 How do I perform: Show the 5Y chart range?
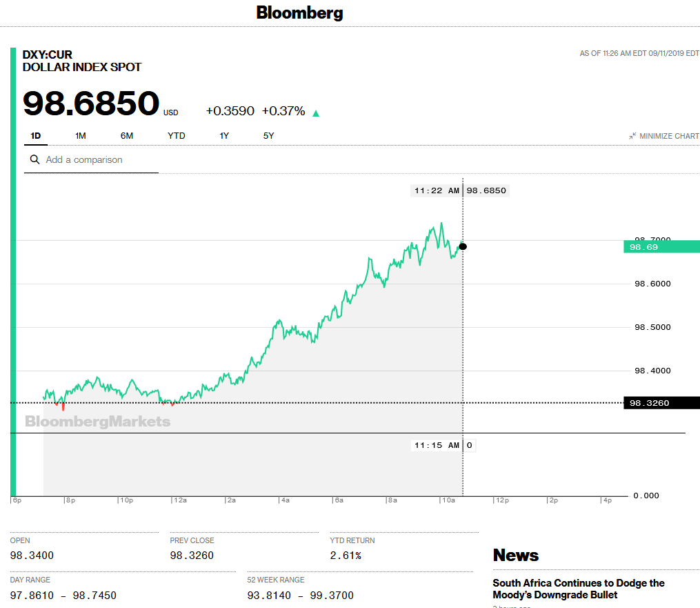point(268,136)
